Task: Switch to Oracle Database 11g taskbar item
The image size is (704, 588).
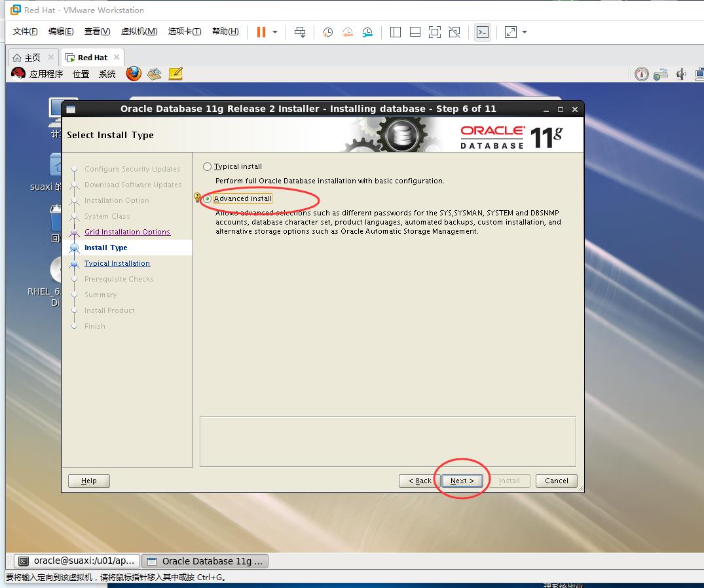Action: [205, 561]
